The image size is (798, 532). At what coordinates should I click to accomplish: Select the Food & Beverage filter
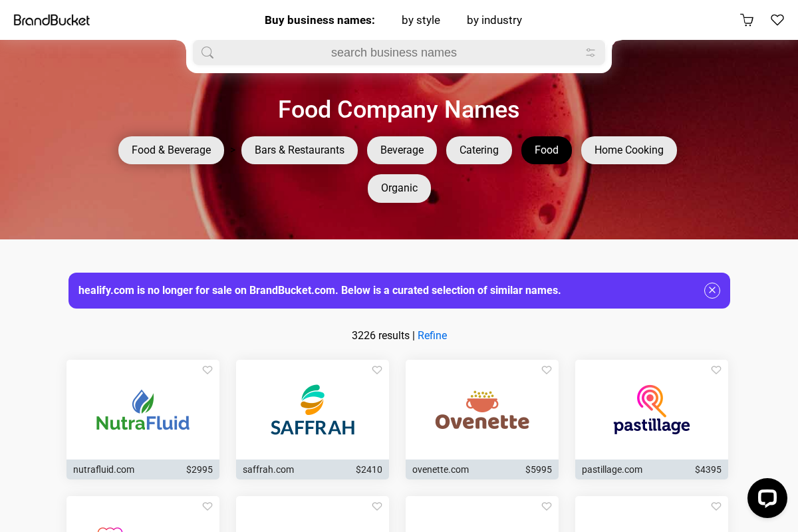171,150
